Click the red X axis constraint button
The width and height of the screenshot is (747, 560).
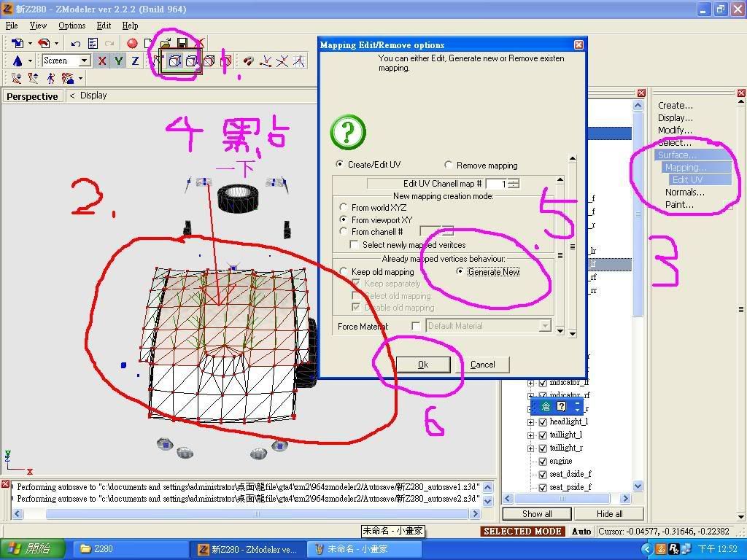(x=102, y=61)
